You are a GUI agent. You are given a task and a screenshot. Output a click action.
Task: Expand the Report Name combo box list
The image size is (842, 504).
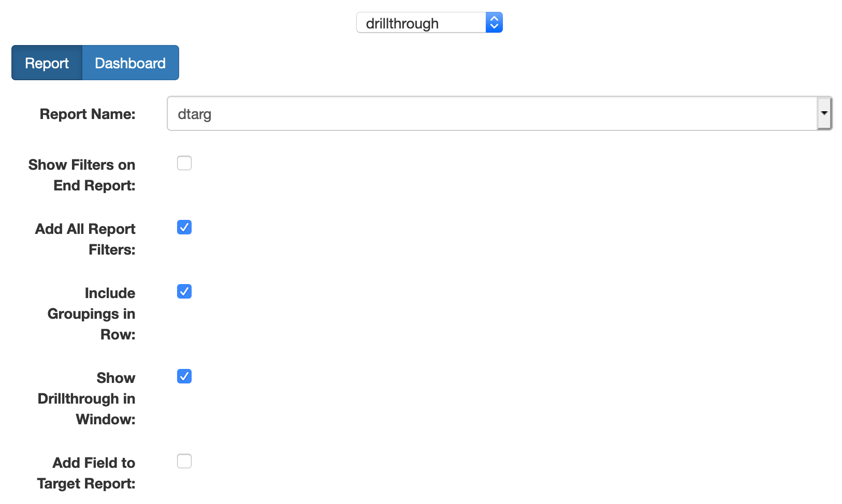point(824,113)
